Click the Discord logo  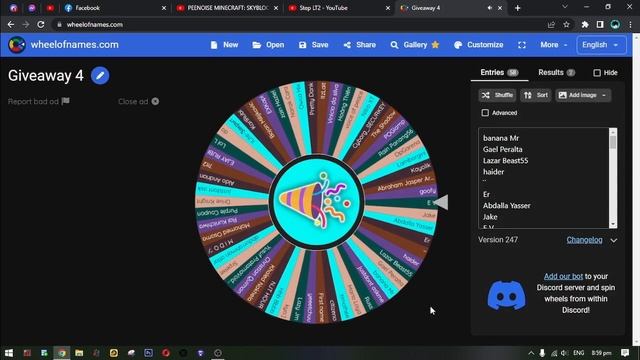coord(507,295)
